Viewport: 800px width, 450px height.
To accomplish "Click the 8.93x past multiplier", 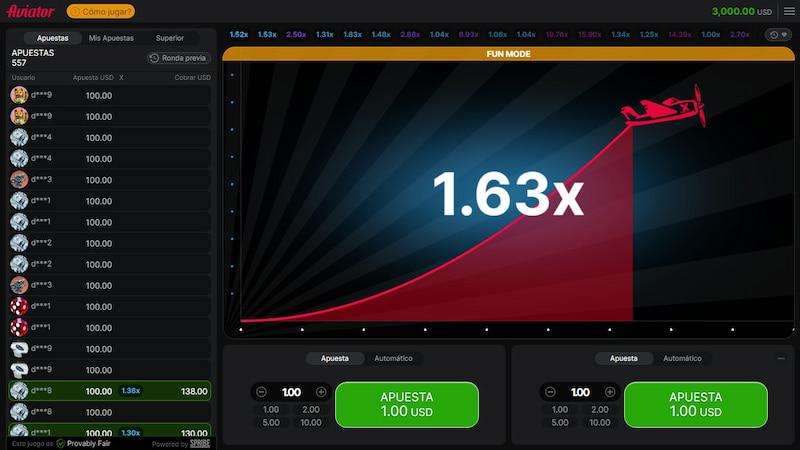I will pos(468,35).
